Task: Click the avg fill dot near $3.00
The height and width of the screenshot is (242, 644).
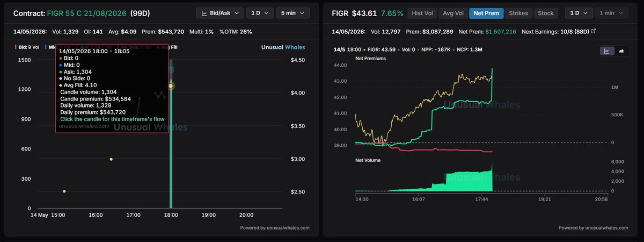Action: pos(111,159)
